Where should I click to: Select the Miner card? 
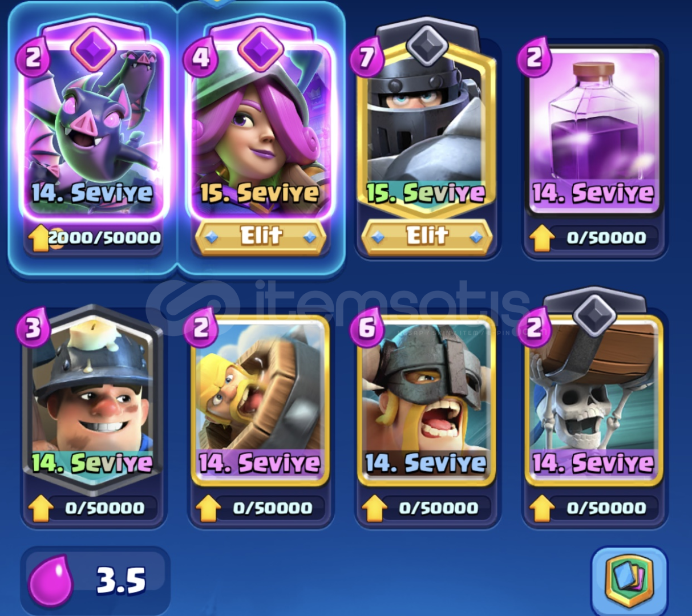pyautogui.click(x=92, y=399)
